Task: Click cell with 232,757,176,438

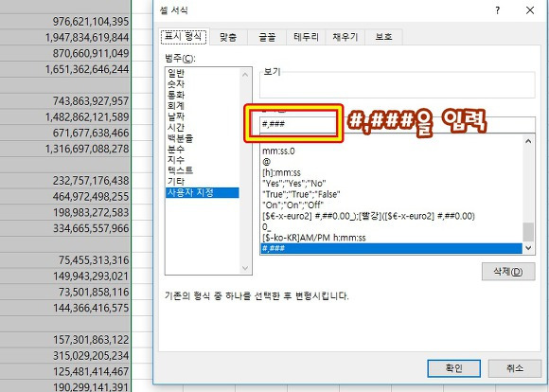Action: pyautogui.click(x=65, y=181)
